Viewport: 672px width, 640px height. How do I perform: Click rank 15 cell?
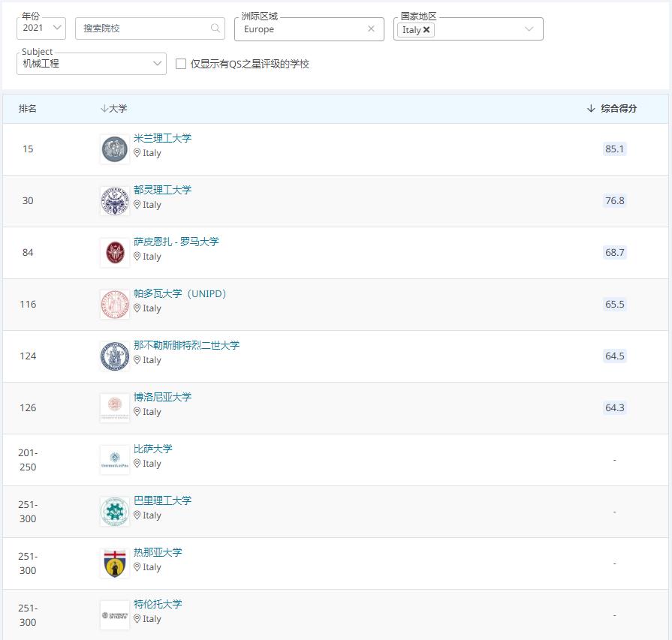(28, 149)
